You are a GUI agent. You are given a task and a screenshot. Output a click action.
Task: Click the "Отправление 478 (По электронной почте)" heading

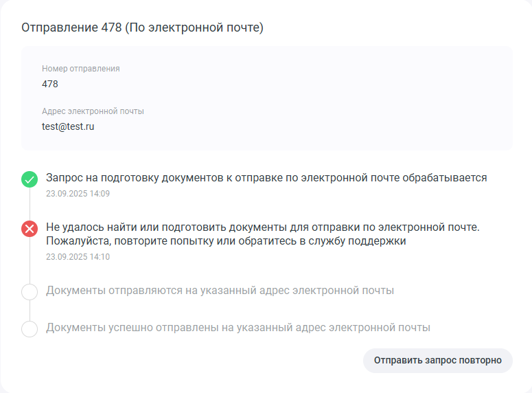click(x=143, y=27)
